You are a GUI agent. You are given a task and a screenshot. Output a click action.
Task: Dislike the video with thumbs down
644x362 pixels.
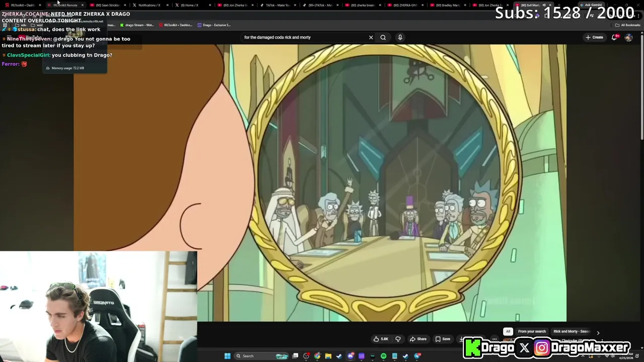point(398,339)
